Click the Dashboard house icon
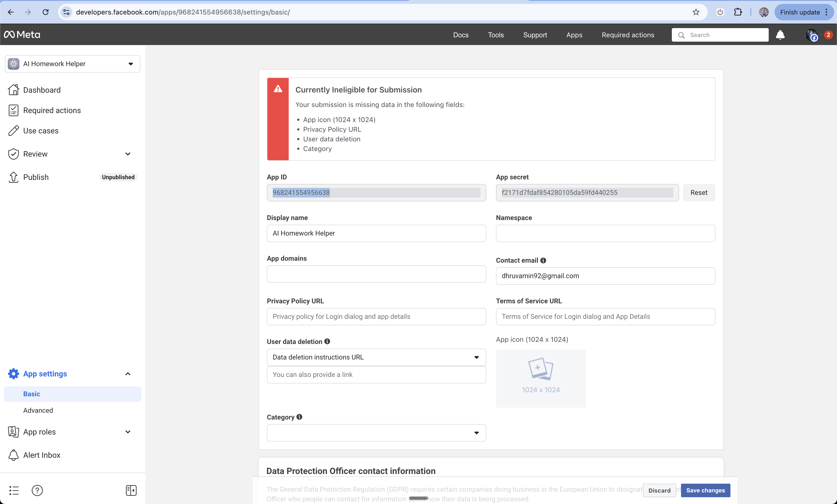The image size is (837, 504). [x=14, y=90]
